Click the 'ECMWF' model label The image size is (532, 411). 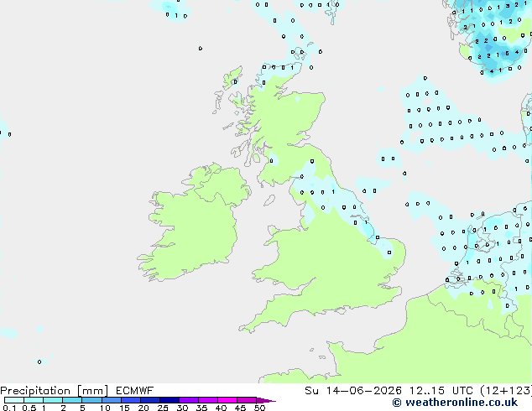[135, 391]
